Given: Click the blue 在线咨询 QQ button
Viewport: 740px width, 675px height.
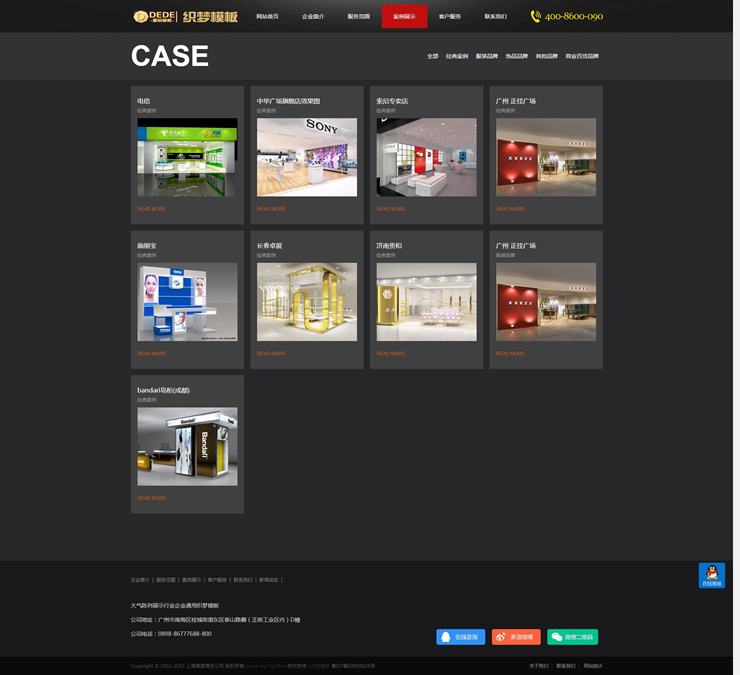Looking at the screenshot, I should pyautogui.click(x=460, y=637).
